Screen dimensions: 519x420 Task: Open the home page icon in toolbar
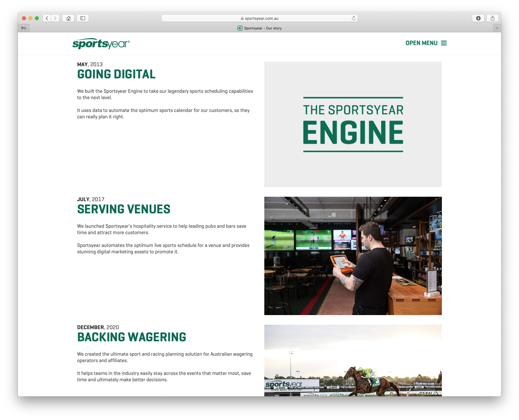point(68,18)
